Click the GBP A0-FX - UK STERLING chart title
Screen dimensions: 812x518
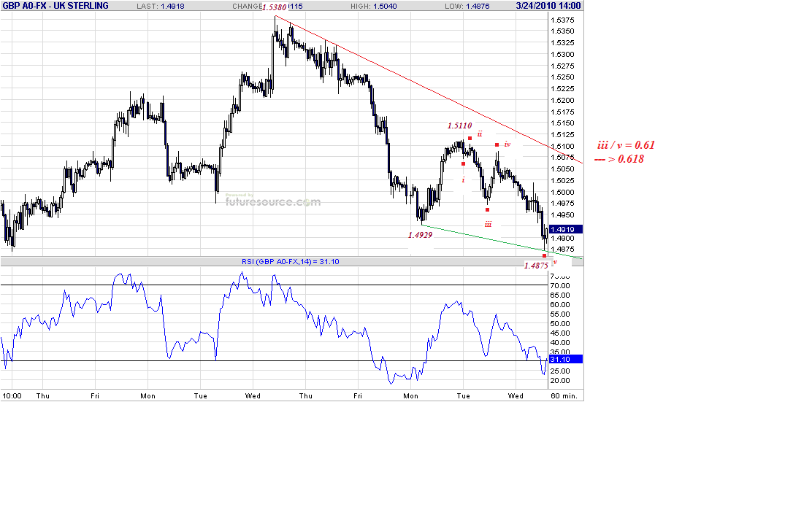click(x=55, y=6)
